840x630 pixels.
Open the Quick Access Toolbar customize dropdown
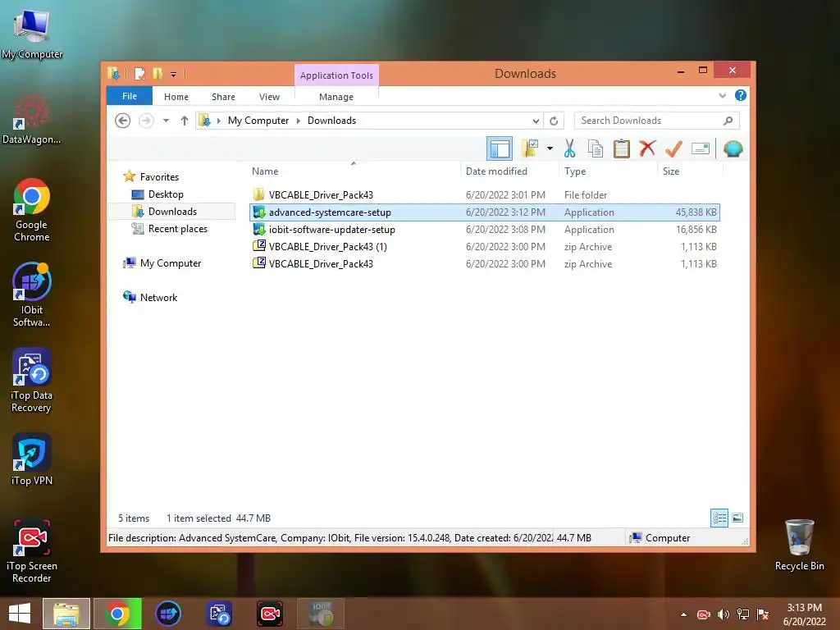coord(174,74)
